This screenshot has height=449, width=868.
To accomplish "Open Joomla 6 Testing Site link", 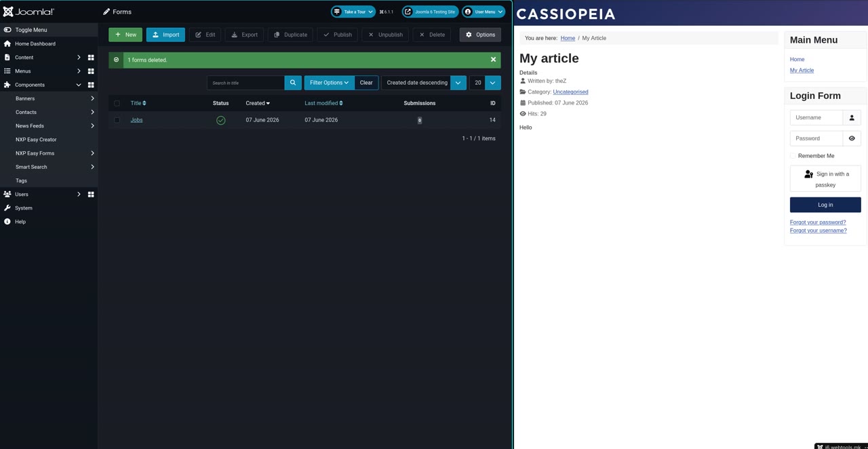I will click(x=430, y=12).
